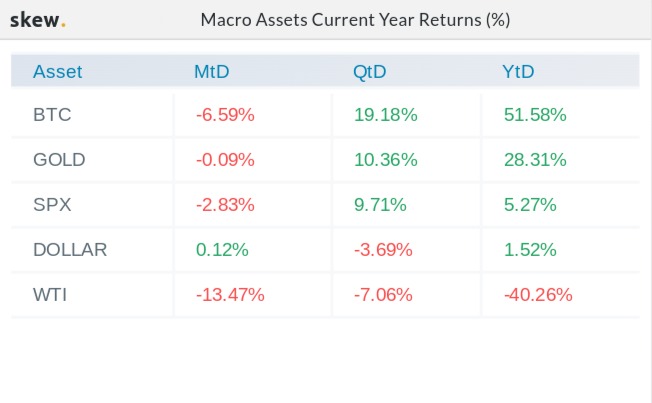Sort by the QtD column header
The image size is (652, 403).
click(369, 71)
